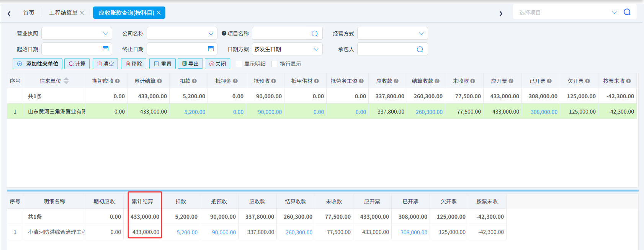The width and height of the screenshot is (644, 250).
Task: Click the 承包人 input field
Action: pyautogui.click(x=392, y=49)
